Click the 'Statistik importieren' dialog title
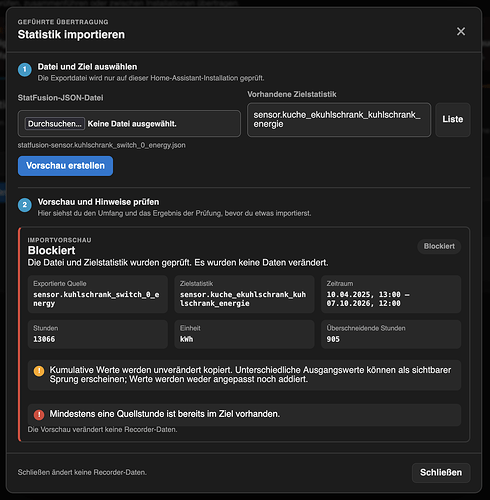Image resolution: width=490 pixels, height=500 pixels. 71,35
